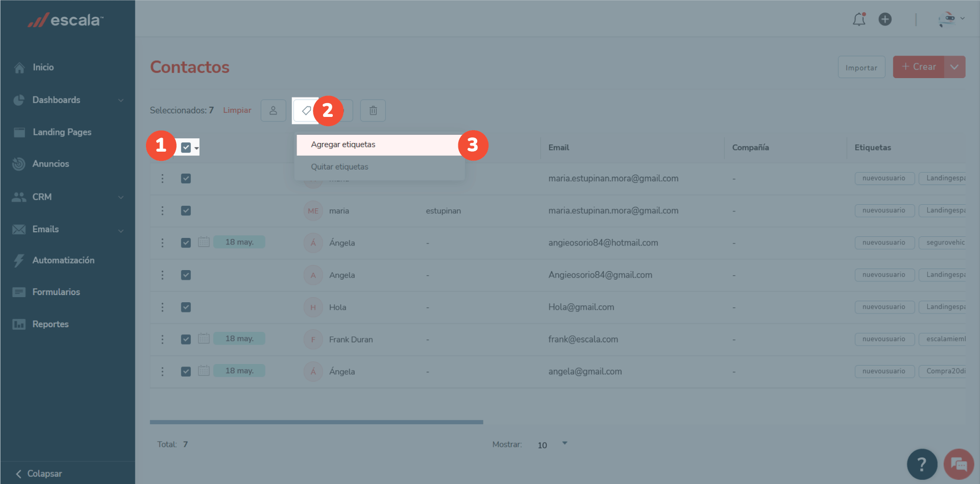Click the escalamiem tag for Frank Duran

tap(943, 339)
